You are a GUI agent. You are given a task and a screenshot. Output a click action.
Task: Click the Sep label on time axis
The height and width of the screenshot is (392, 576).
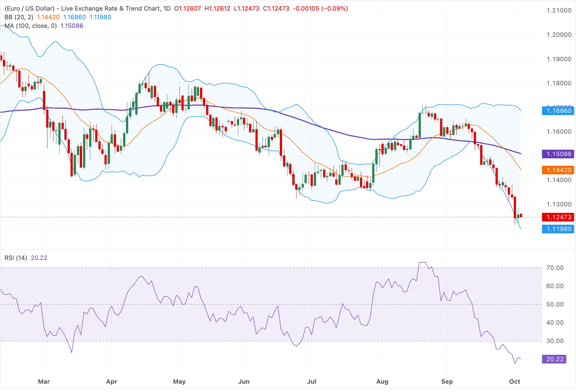click(x=447, y=382)
